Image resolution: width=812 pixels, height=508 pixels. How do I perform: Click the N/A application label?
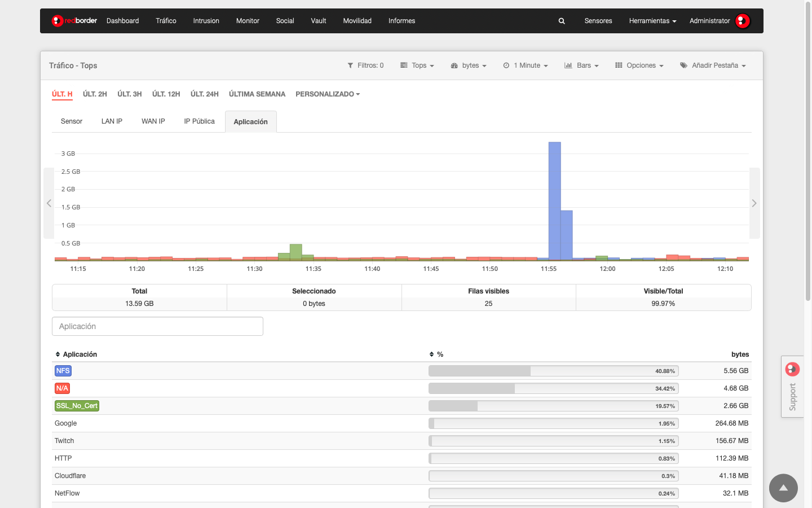point(62,388)
